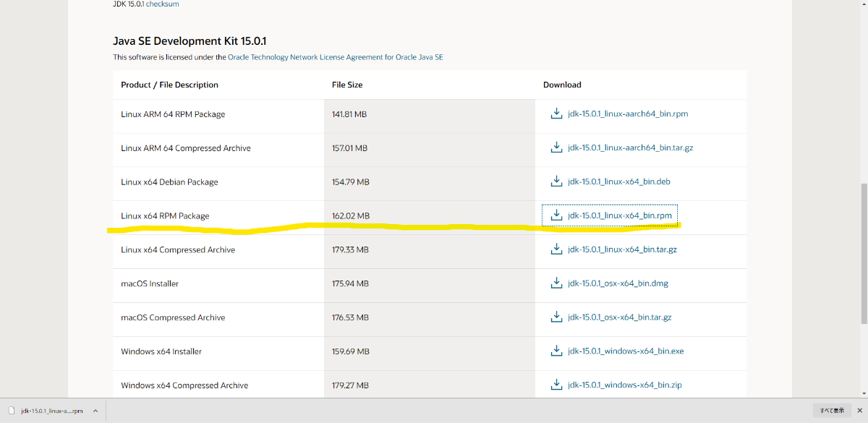
Task: Click download icon for linux-x64_bin.rpm
Action: point(556,215)
